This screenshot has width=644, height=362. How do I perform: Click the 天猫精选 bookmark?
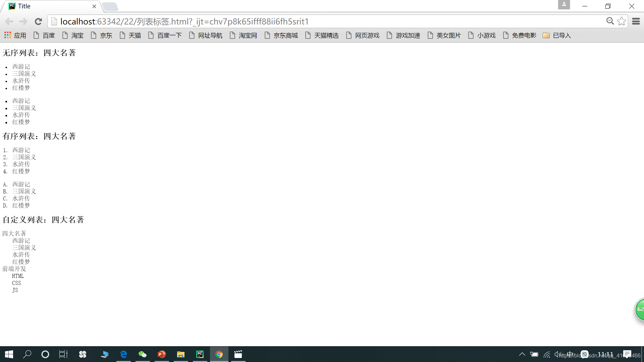point(322,36)
